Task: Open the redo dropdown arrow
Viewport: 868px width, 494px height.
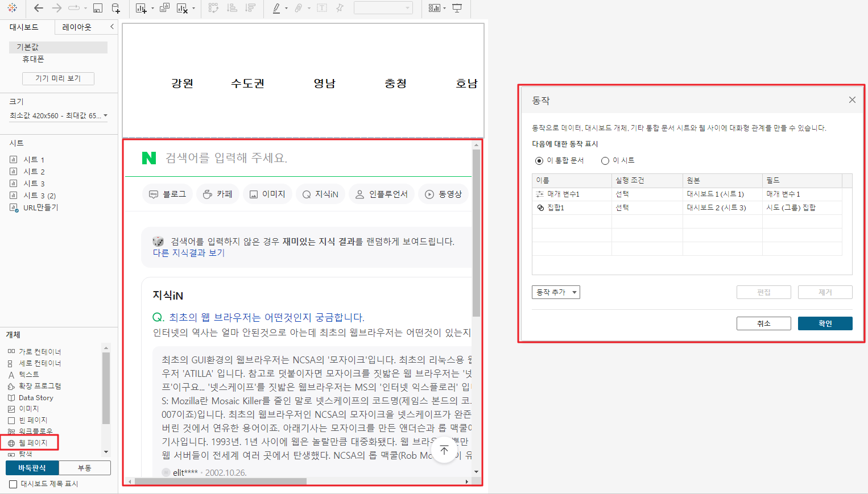Action: click(85, 9)
